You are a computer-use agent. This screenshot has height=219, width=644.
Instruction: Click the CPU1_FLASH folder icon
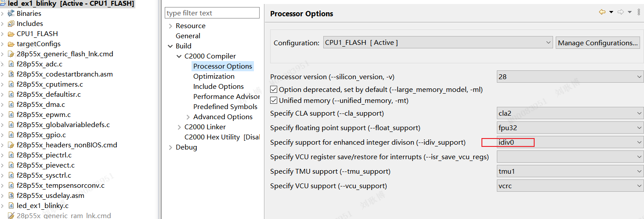pos(11,34)
